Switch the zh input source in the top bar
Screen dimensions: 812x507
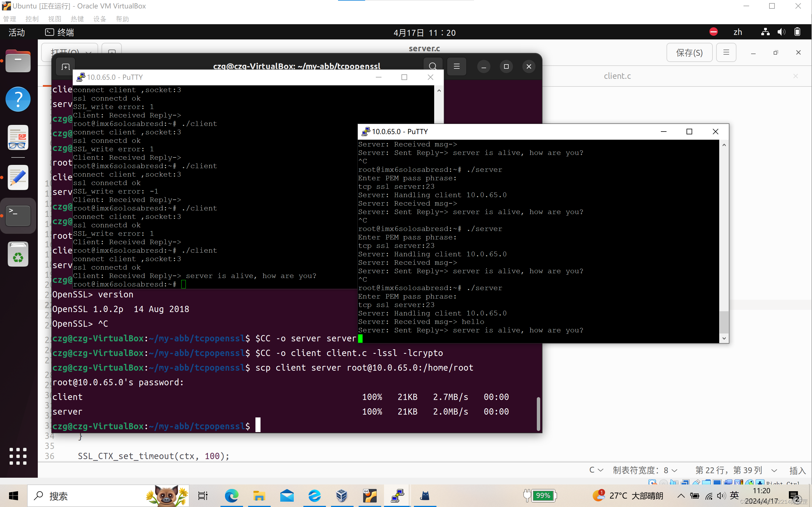738,32
